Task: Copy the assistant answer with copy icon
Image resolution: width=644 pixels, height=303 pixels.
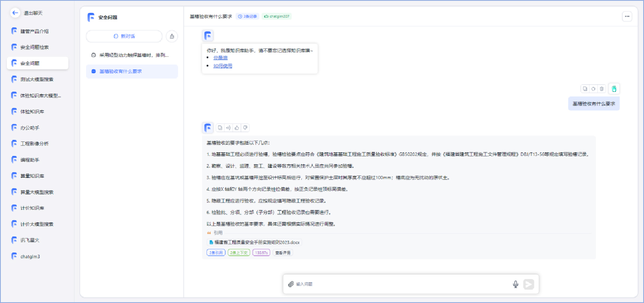Action: 220,128
